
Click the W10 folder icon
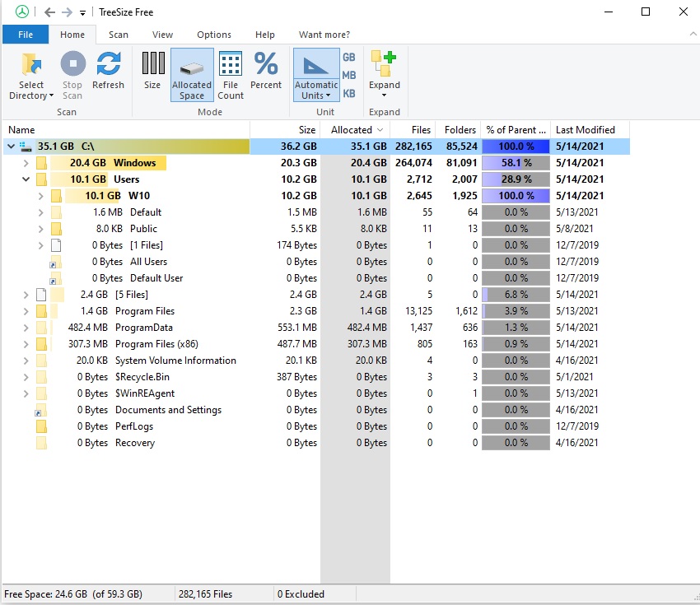click(56, 196)
